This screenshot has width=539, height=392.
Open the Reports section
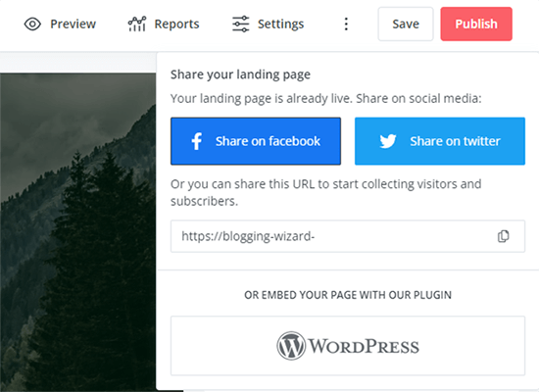[164, 24]
